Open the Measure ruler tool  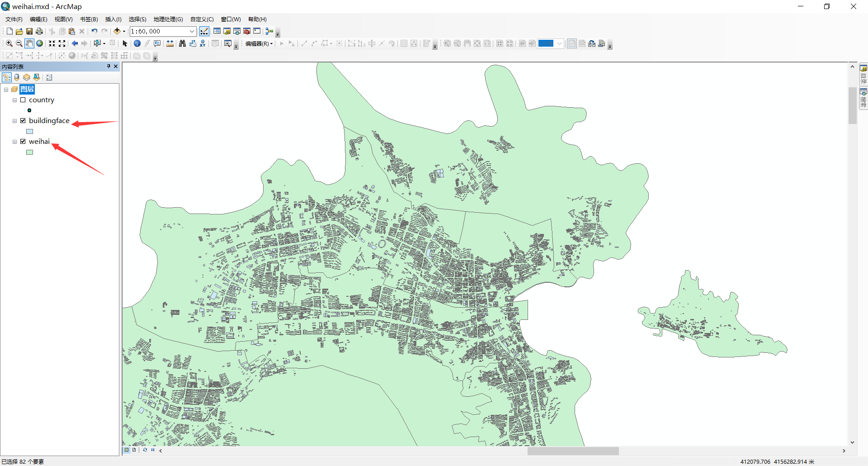170,43
